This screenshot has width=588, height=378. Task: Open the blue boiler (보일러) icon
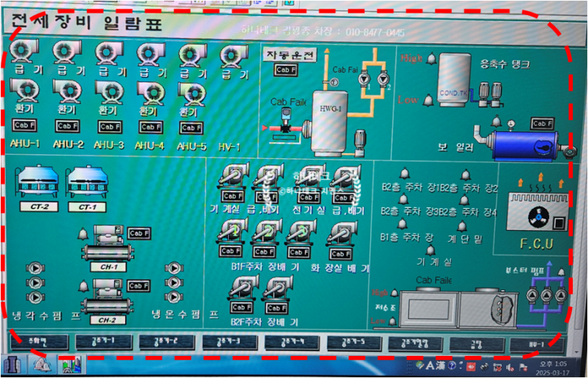pos(525,145)
